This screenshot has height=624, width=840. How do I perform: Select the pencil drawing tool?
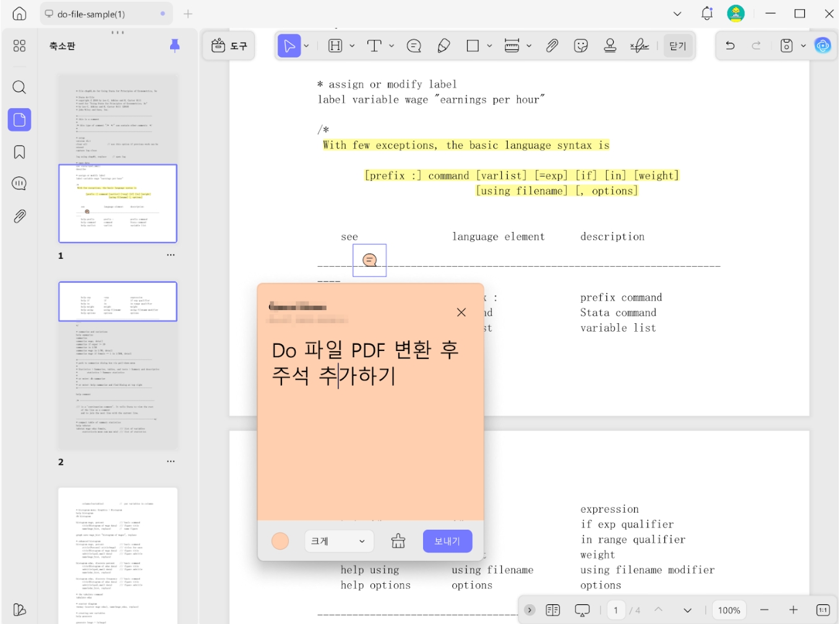pos(444,45)
